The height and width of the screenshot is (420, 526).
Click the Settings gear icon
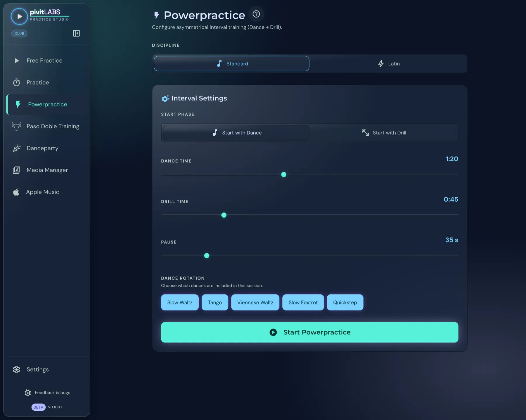point(17,369)
